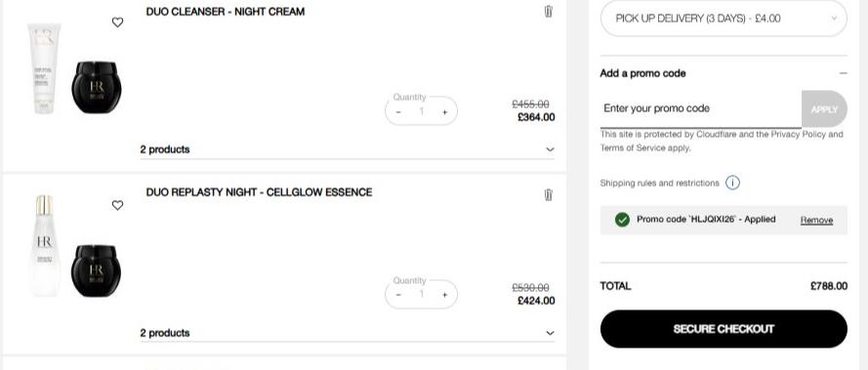This screenshot has height=370, width=868.
Task: Favorite Duo Replasty Night set with heart icon
Action: tap(117, 205)
